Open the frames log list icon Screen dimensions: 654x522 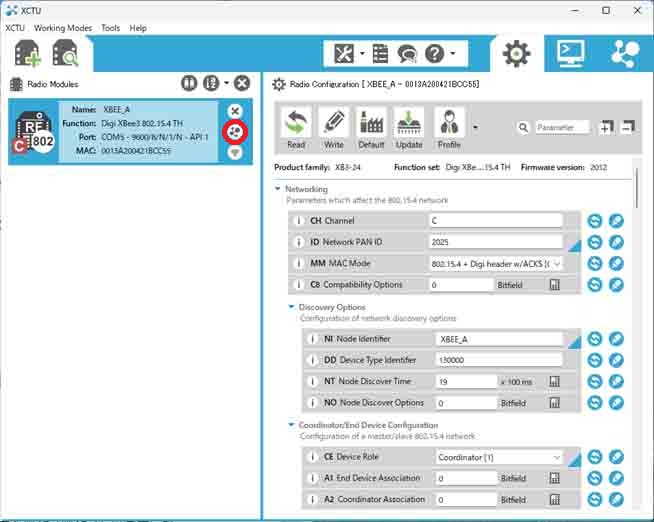[380, 54]
